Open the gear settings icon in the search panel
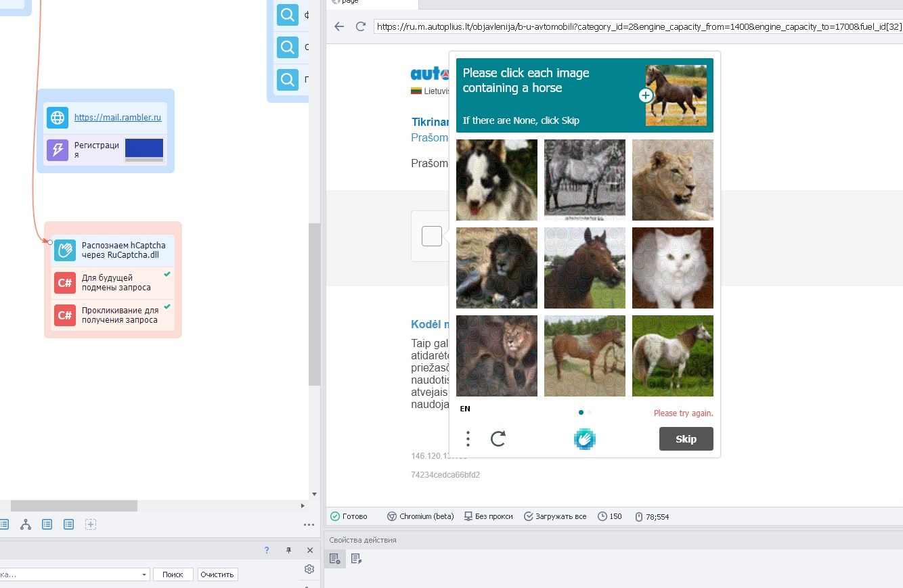903x588 pixels. [309, 569]
